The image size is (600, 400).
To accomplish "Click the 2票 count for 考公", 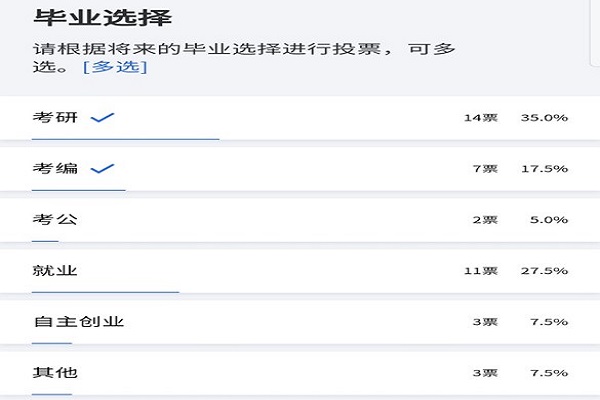I will click(x=484, y=220).
